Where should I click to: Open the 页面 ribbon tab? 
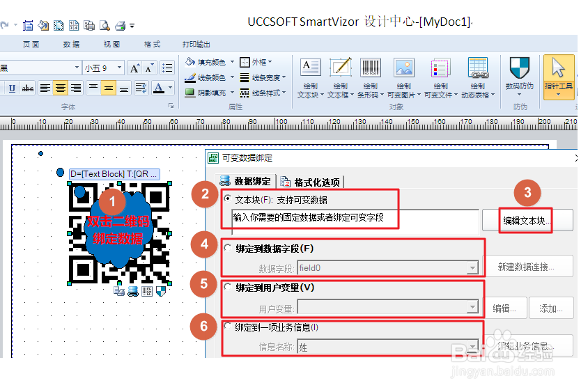click(31, 45)
